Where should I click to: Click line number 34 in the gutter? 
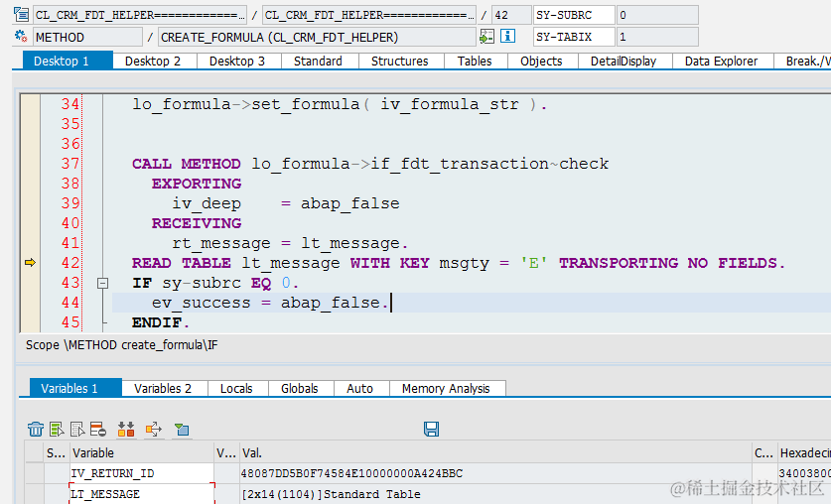click(x=69, y=104)
